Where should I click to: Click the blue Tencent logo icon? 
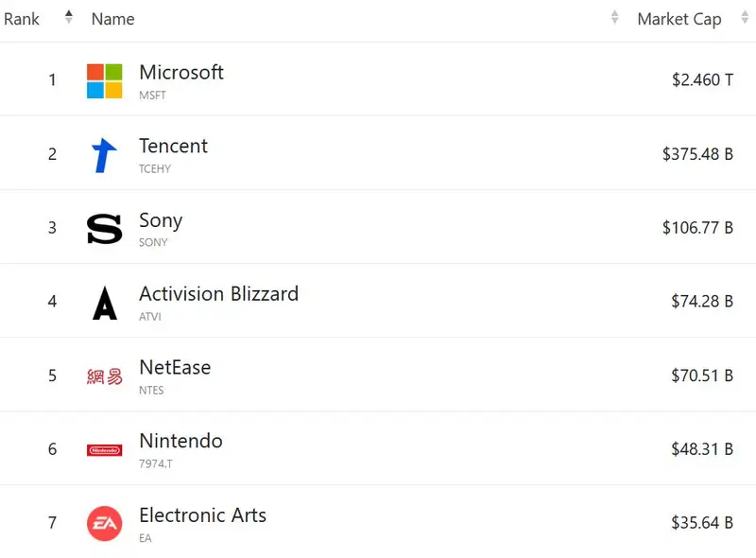[x=104, y=155]
